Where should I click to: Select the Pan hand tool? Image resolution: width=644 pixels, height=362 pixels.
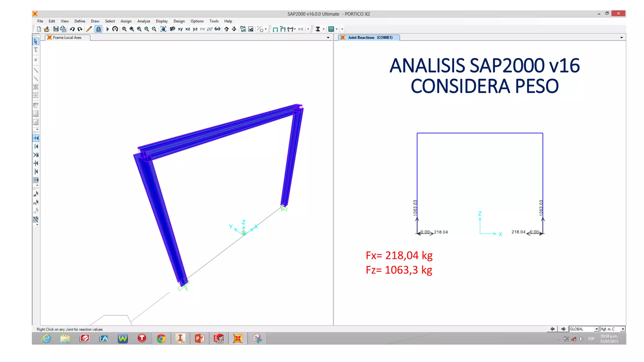pyautogui.click(x=163, y=29)
